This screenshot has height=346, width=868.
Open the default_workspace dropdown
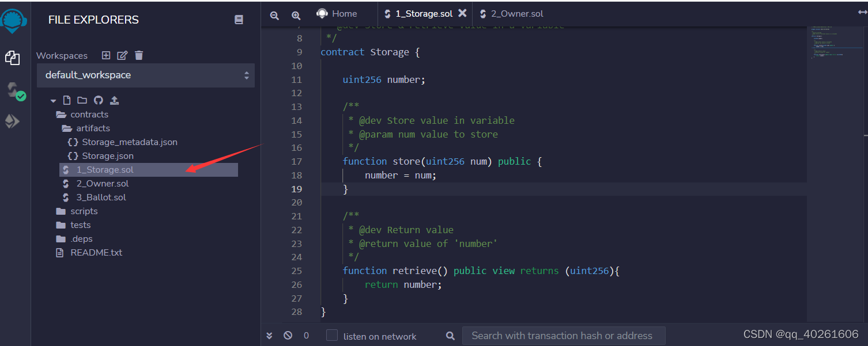[x=146, y=75]
